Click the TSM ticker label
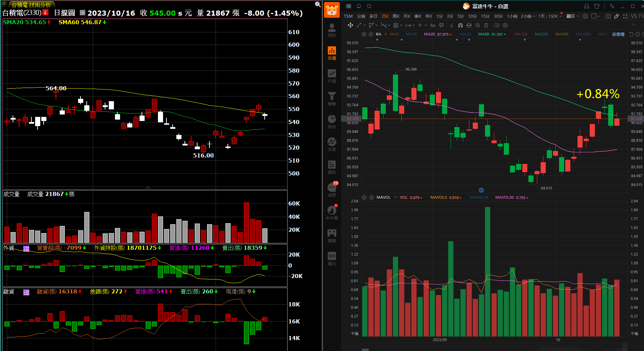 348,16
